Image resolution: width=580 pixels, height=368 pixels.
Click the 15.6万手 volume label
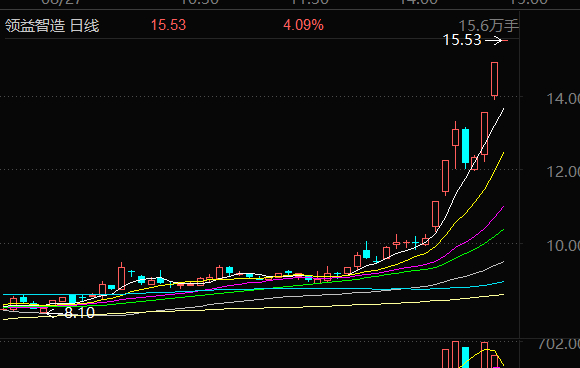pyautogui.click(x=488, y=26)
